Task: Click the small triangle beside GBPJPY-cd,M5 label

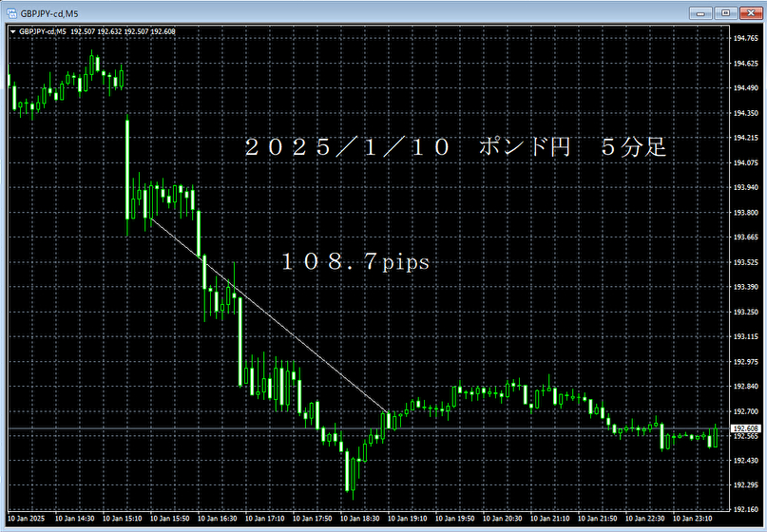Action: click(x=12, y=31)
